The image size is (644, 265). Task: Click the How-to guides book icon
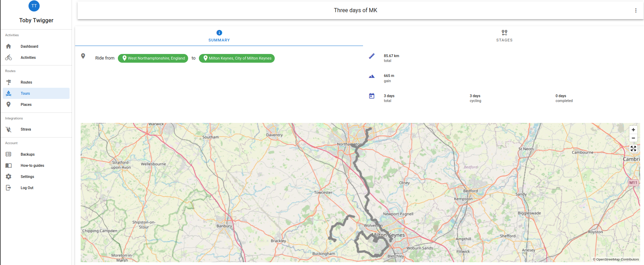9,165
